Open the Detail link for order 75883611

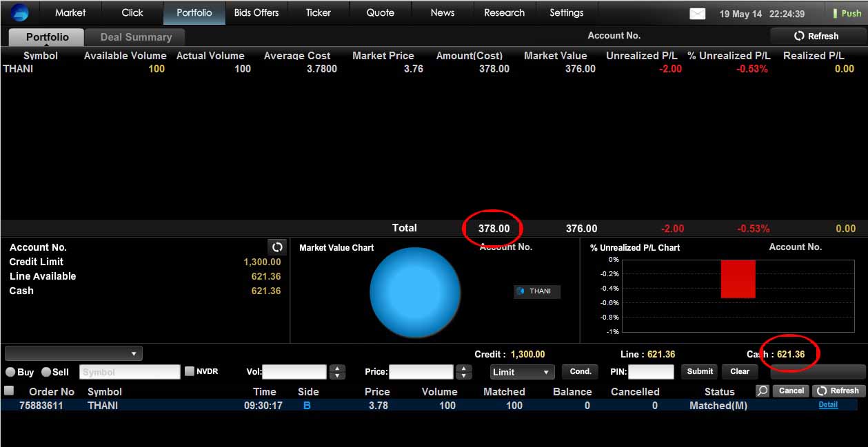click(x=828, y=405)
